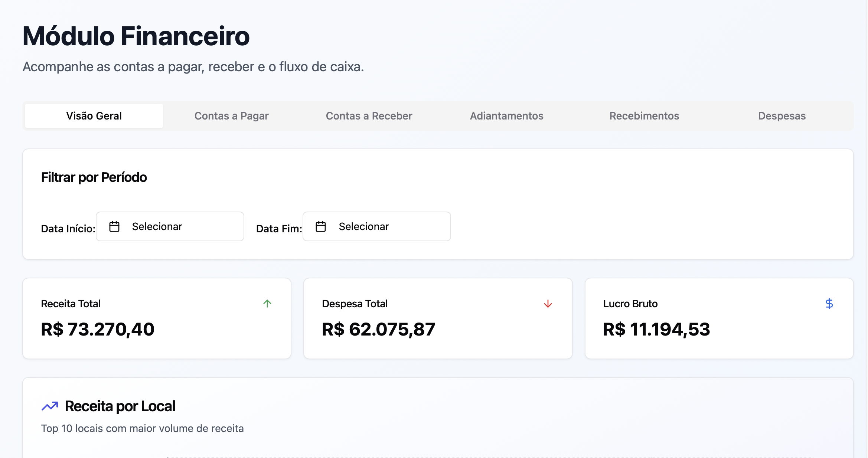Select the Recebimentos tab
The image size is (868, 458).
[x=644, y=116]
